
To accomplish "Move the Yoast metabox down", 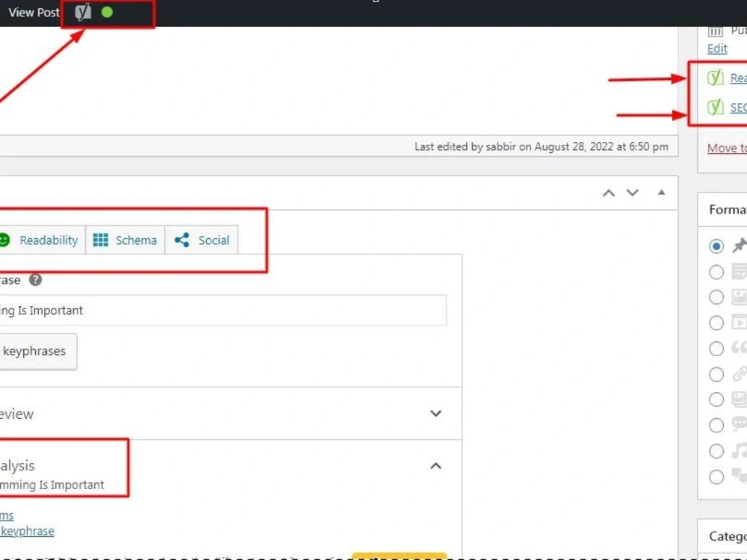I will (632, 193).
